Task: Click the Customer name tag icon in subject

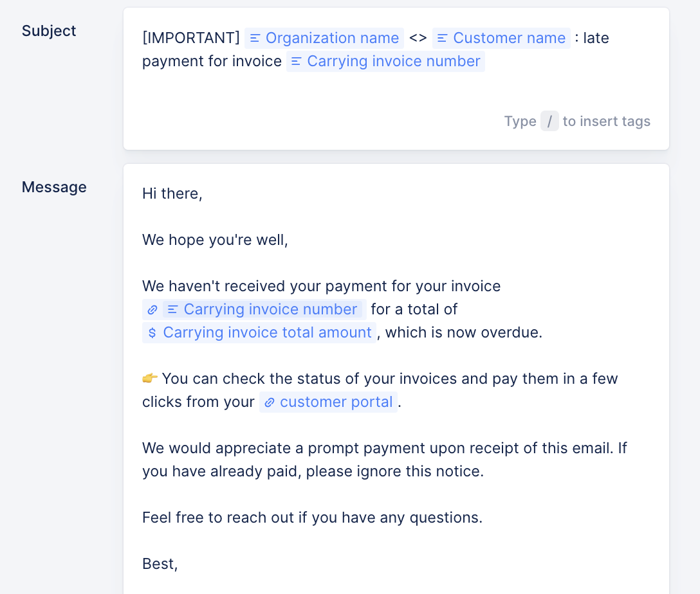Action: [442, 39]
